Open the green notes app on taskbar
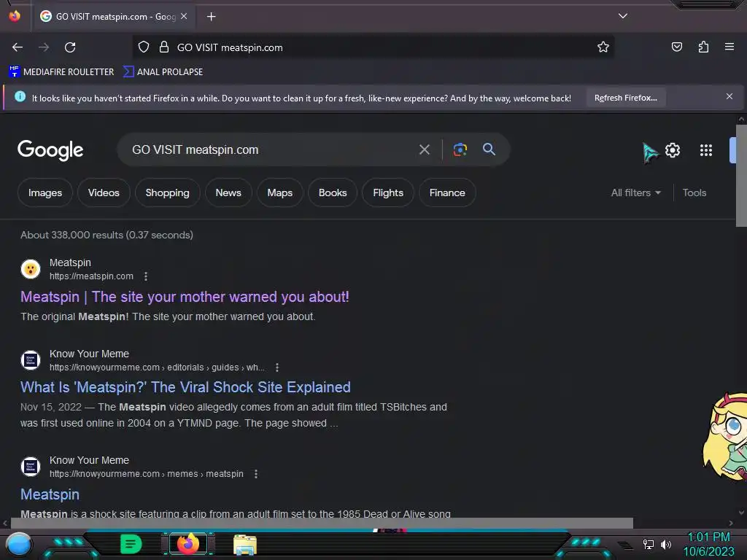Image resolution: width=747 pixels, height=560 pixels. 131,544
